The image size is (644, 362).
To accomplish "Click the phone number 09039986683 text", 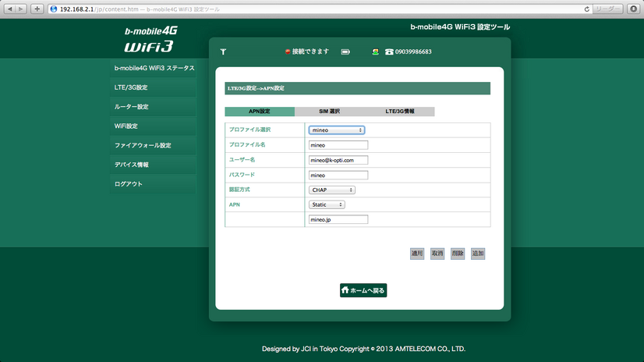I will coord(413,51).
